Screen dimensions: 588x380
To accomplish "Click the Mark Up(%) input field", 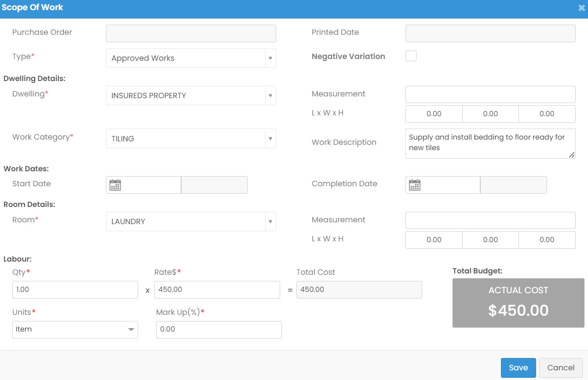I will [219, 329].
